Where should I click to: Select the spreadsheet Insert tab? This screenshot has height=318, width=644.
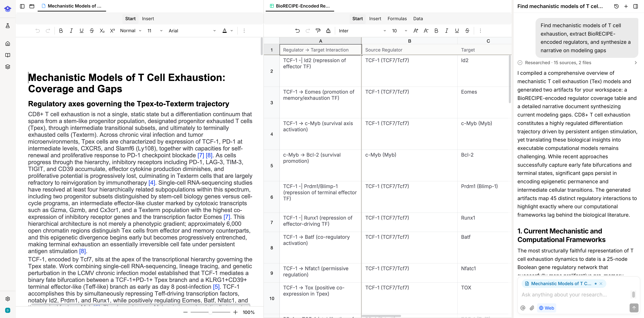coord(375,19)
